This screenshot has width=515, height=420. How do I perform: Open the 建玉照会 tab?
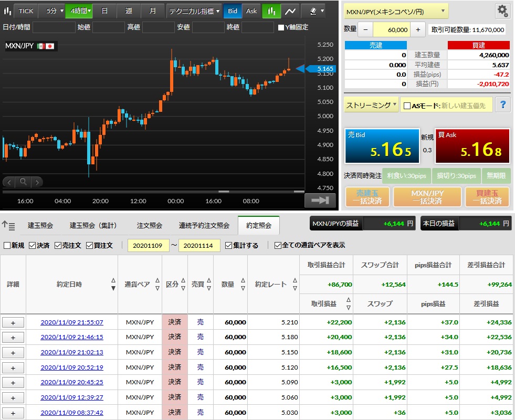pos(40,226)
